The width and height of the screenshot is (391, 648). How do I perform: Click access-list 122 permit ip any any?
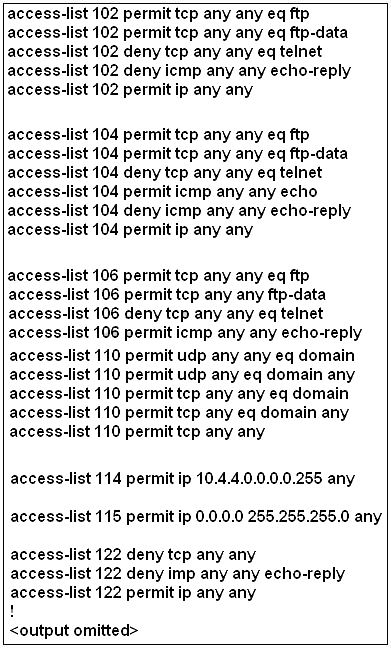tap(133, 593)
